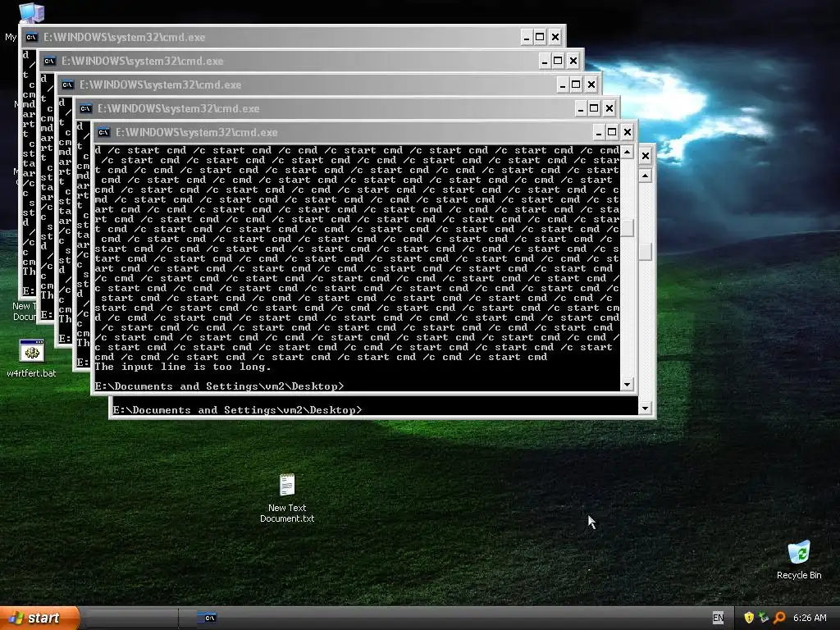Viewport: 840px width, 630px height.
Task: Click the front window's Desktop> command prompt line
Action: tap(219, 386)
